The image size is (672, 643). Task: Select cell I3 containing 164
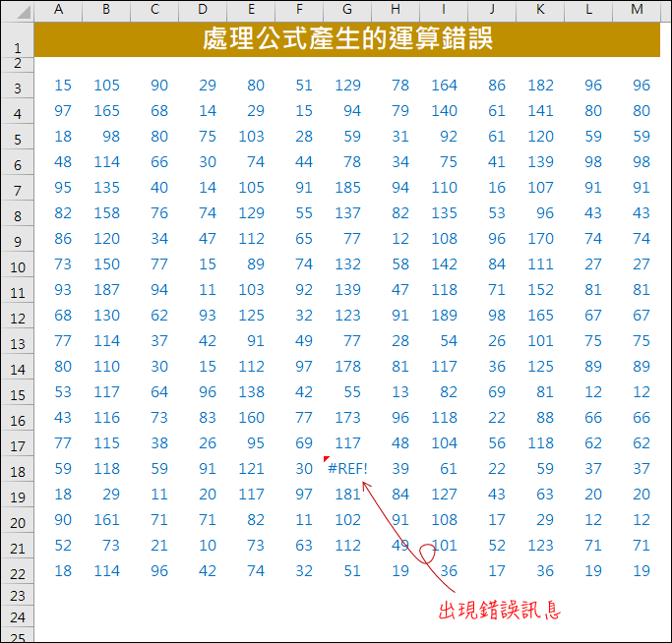tap(444, 86)
